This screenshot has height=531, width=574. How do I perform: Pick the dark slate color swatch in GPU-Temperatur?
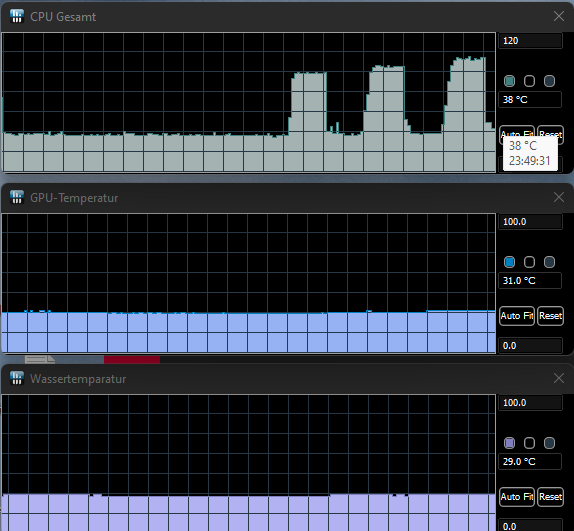549,262
